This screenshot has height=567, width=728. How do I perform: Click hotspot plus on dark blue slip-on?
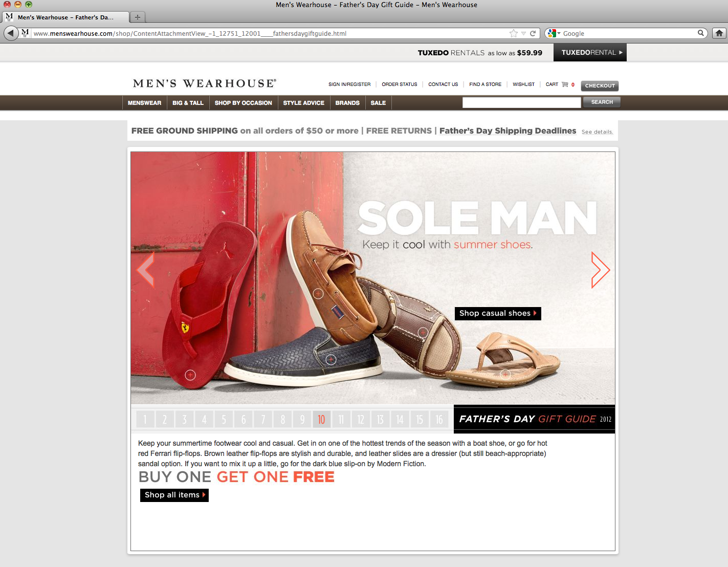click(331, 360)
